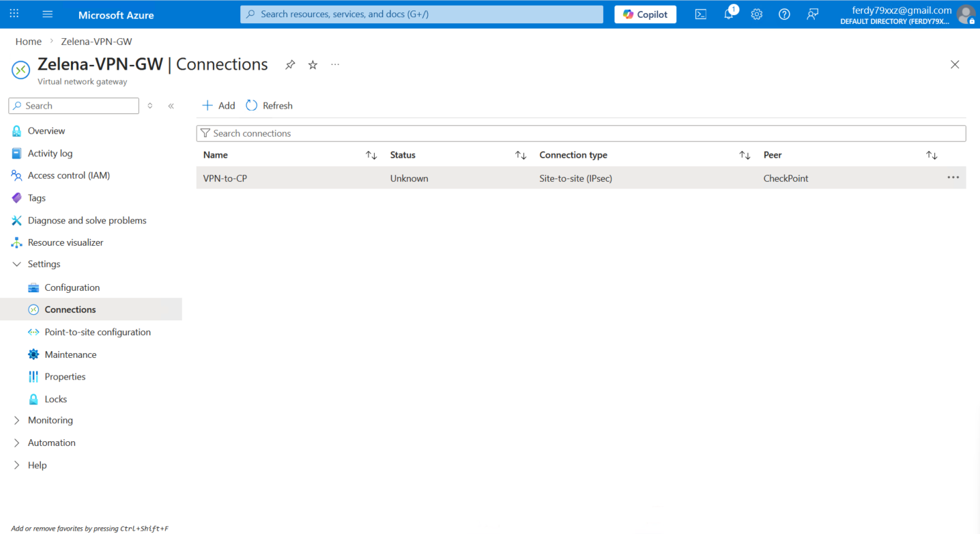Expand the Automation section

coord(17,443)
